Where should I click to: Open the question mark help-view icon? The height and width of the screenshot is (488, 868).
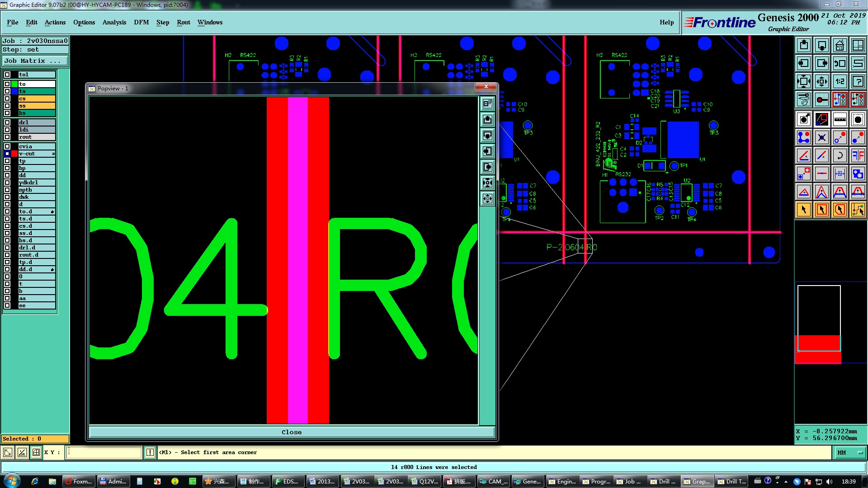tap(858, 81)
